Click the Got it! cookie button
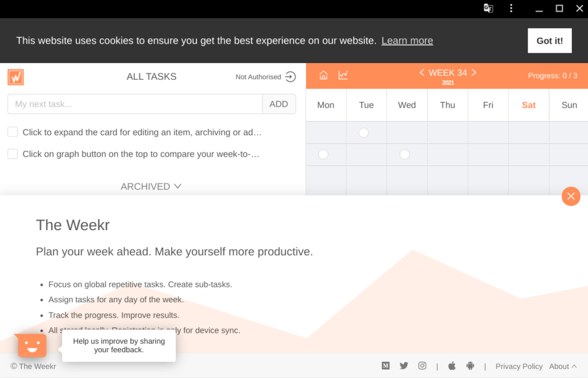Screen dimensions: 588x378 [550, 41]
